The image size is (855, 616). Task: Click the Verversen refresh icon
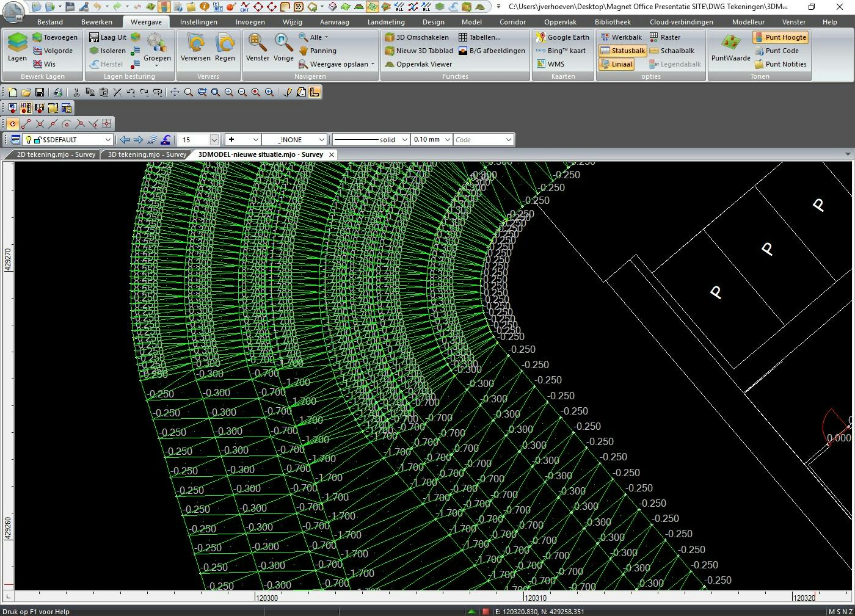point(195,48)
